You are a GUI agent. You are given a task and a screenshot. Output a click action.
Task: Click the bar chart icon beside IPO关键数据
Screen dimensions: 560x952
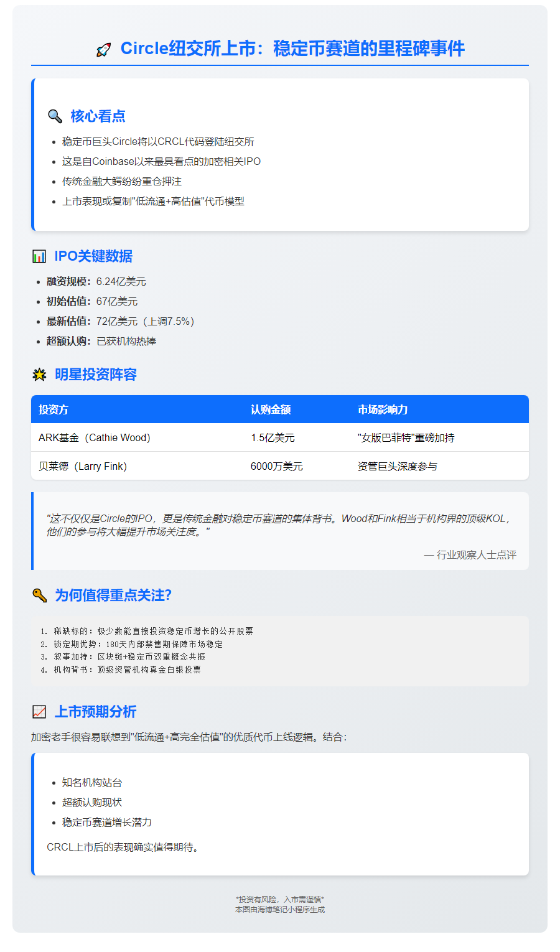click(x=39, y=256)
